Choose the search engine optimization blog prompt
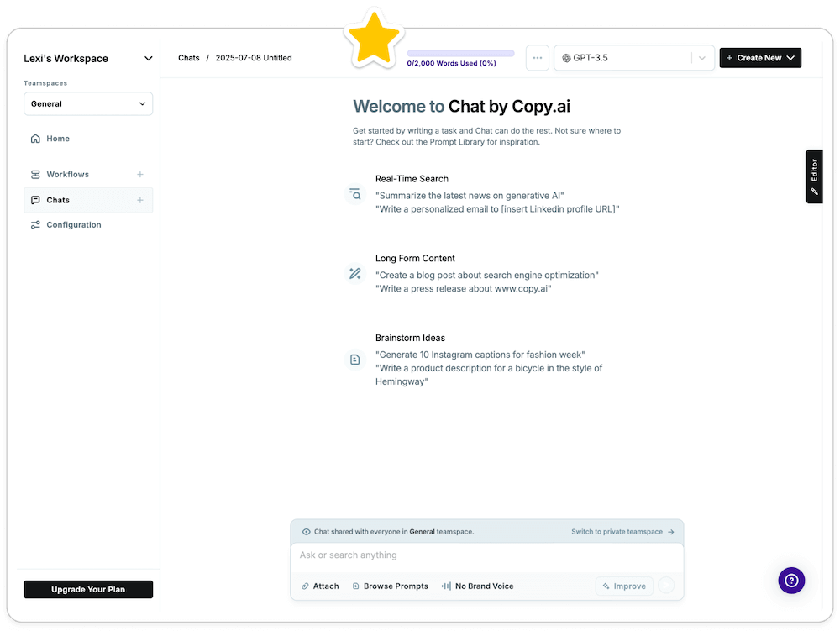This screenshot has height=631, width=840. (487, 276)
